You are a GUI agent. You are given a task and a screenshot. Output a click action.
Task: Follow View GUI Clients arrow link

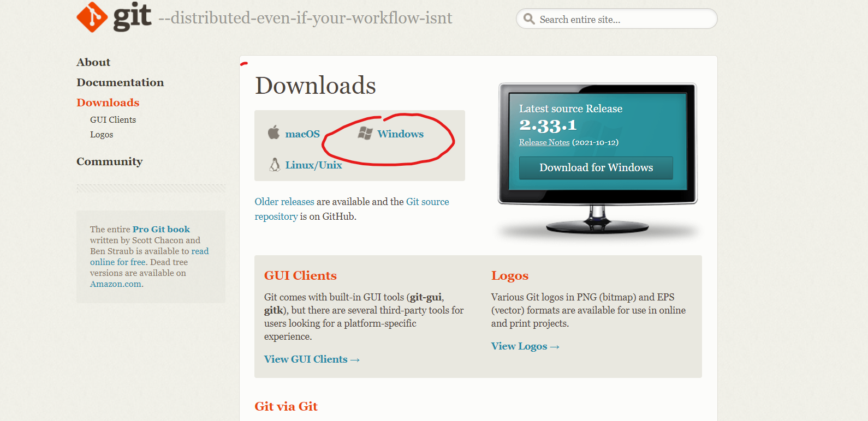point(312,359)
